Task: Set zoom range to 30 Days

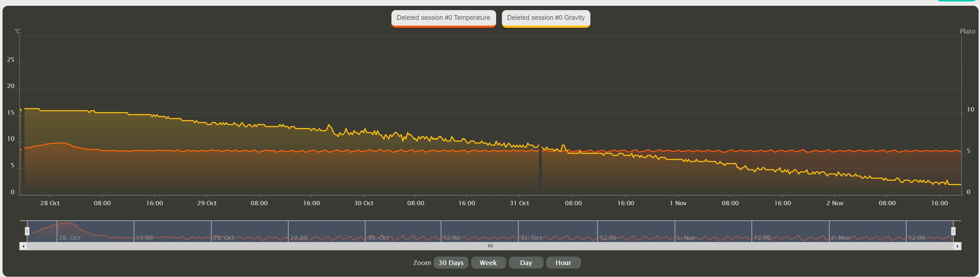Action: (450, 263)
